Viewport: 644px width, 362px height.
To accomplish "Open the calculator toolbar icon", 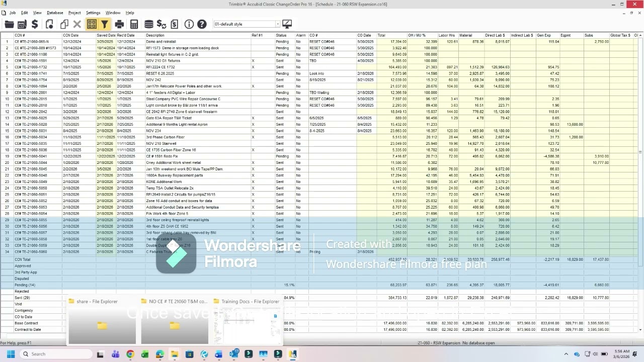I will [134, 24].
